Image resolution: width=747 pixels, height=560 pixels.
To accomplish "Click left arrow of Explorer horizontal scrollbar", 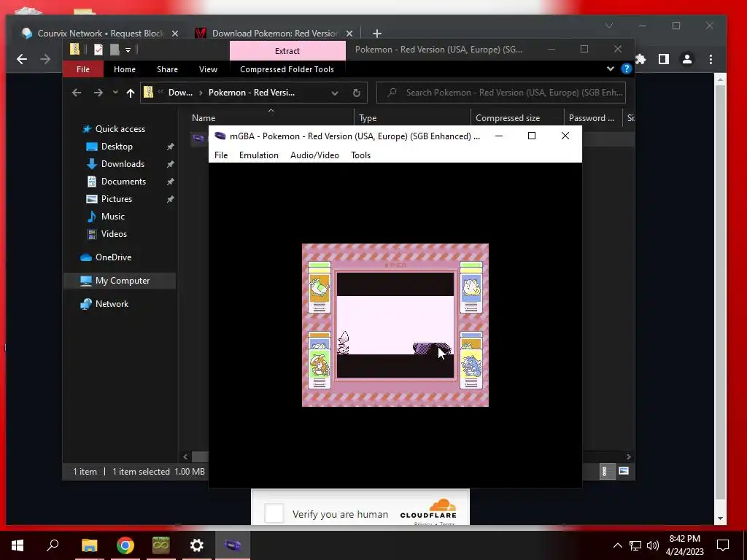I will pyautogui.click(x=185, y=456).
